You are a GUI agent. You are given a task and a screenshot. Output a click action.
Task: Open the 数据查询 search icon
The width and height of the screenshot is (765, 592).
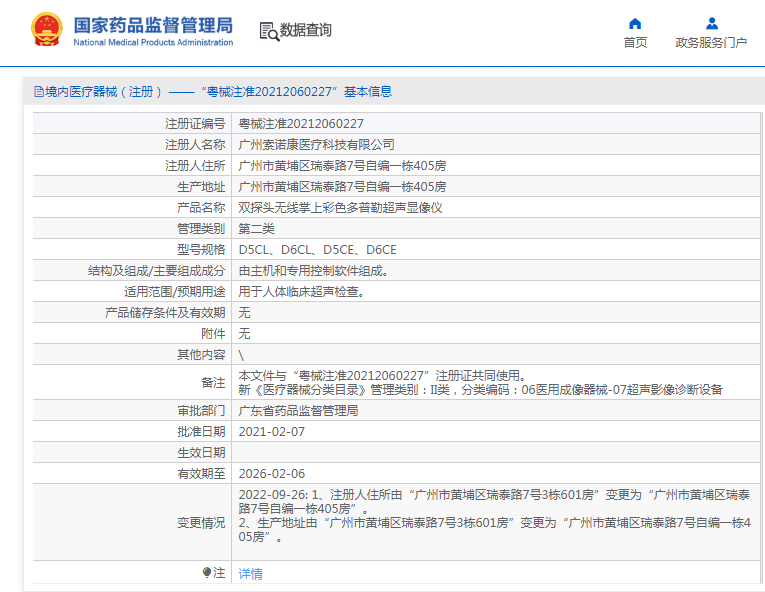coord(269,31)
